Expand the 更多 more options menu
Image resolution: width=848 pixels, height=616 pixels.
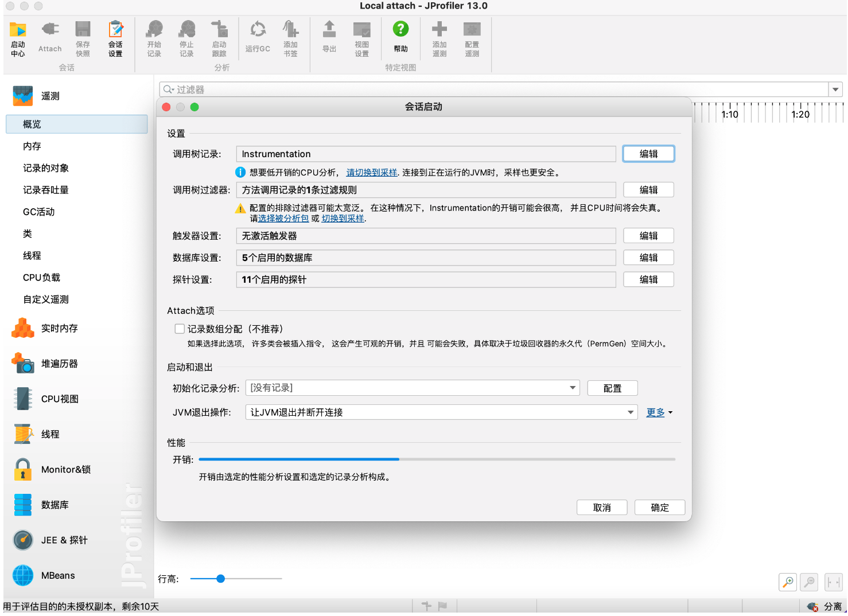pos(659,412)
